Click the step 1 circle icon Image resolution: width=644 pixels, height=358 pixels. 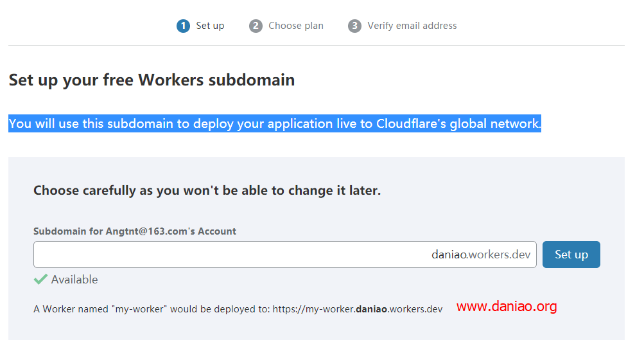183,26
